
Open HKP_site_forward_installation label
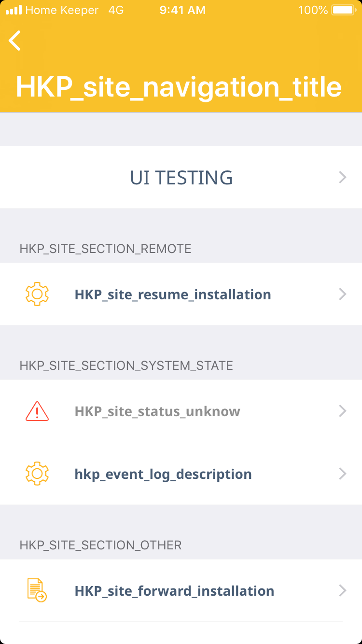(x=174, y=591)
